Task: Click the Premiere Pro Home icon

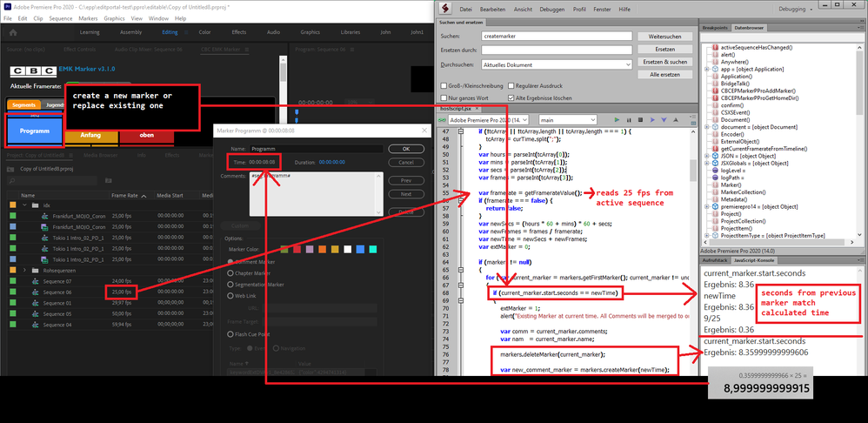Action: point(13,32)
